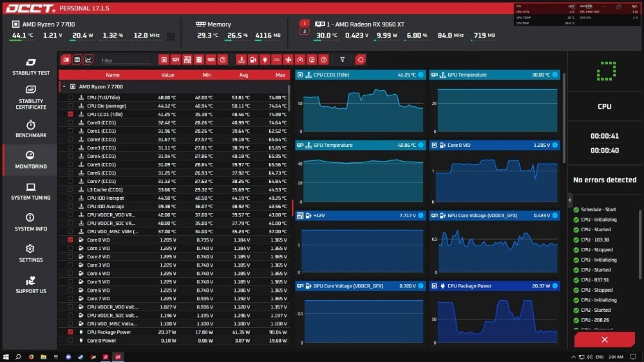
Task: Sort table by Min column
Action: tap(207, 75)
